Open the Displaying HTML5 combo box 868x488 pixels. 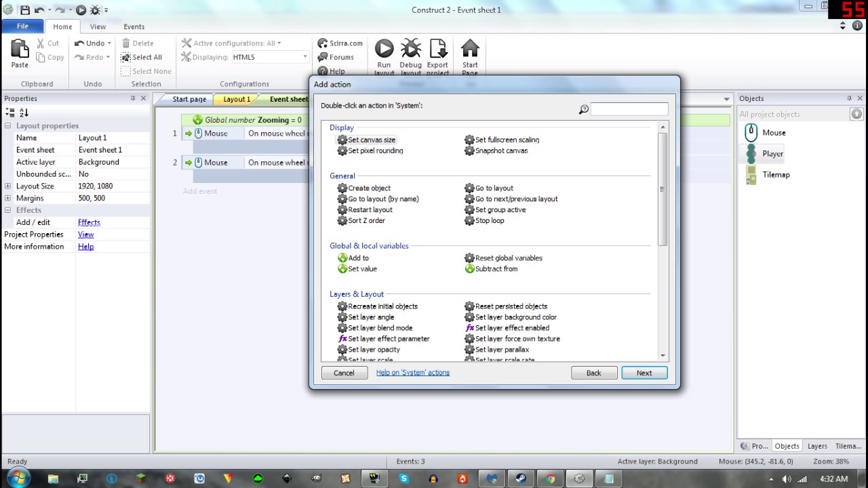click(270, 58)
